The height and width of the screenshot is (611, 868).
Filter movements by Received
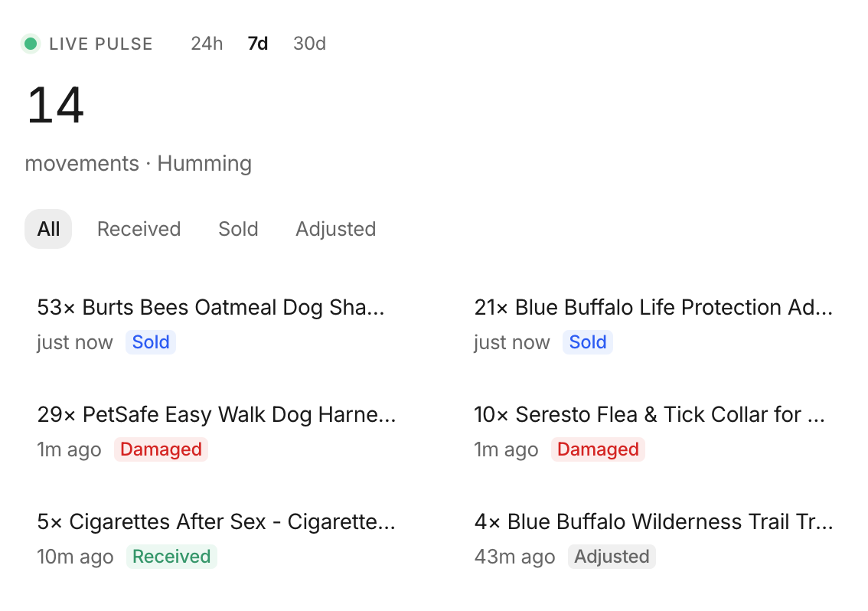(x=139, y=229)
